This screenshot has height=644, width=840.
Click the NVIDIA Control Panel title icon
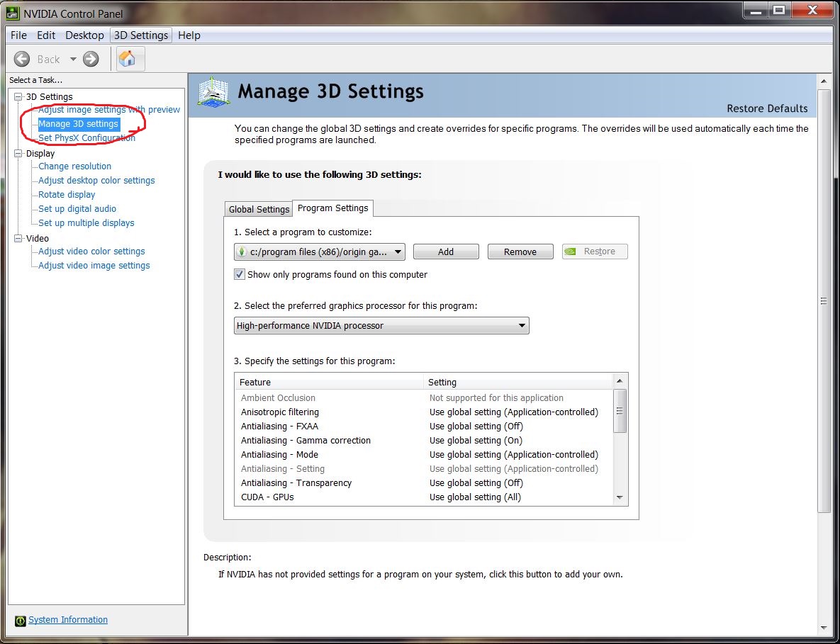12,13
